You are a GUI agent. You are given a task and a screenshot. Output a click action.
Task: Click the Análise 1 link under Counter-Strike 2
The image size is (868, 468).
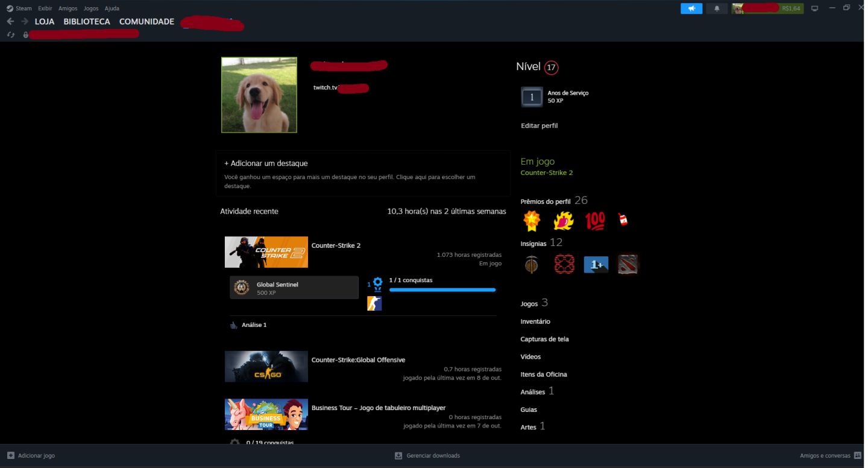click(254, 325)
